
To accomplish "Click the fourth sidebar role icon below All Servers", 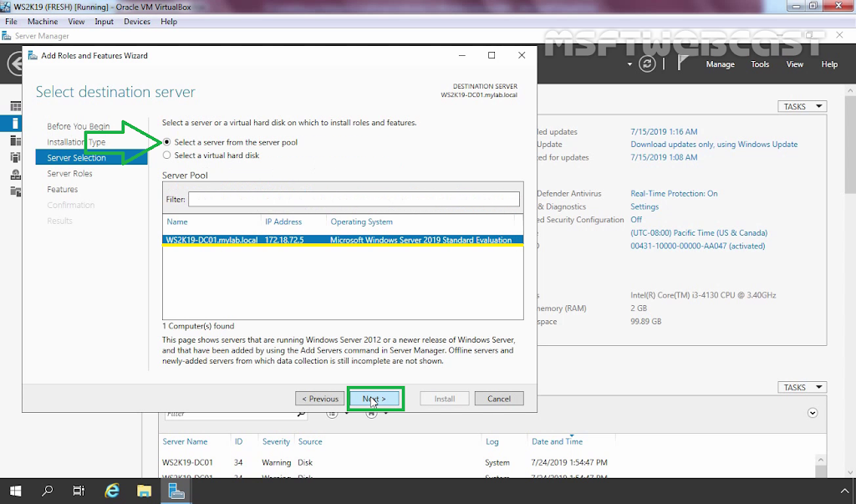I will click(15, 157).
